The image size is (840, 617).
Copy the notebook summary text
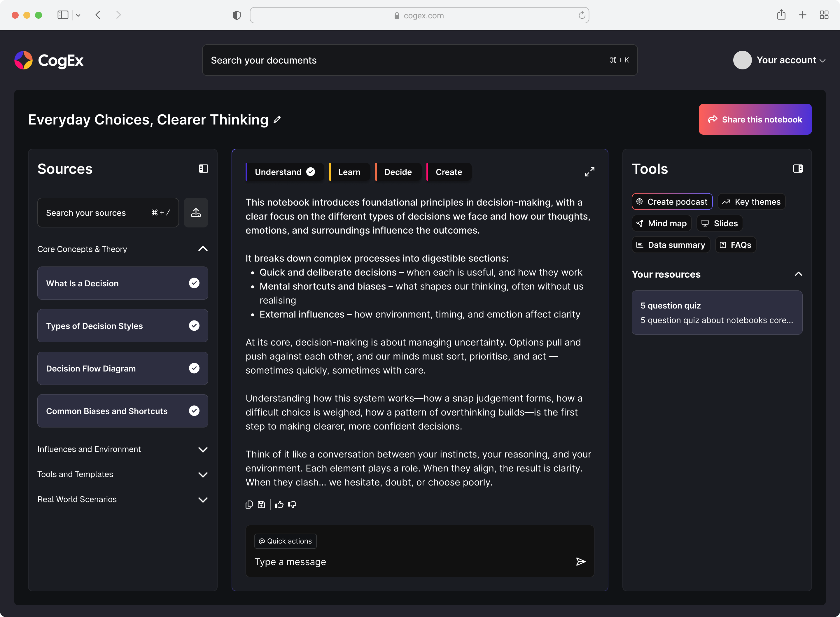(249, 504)
